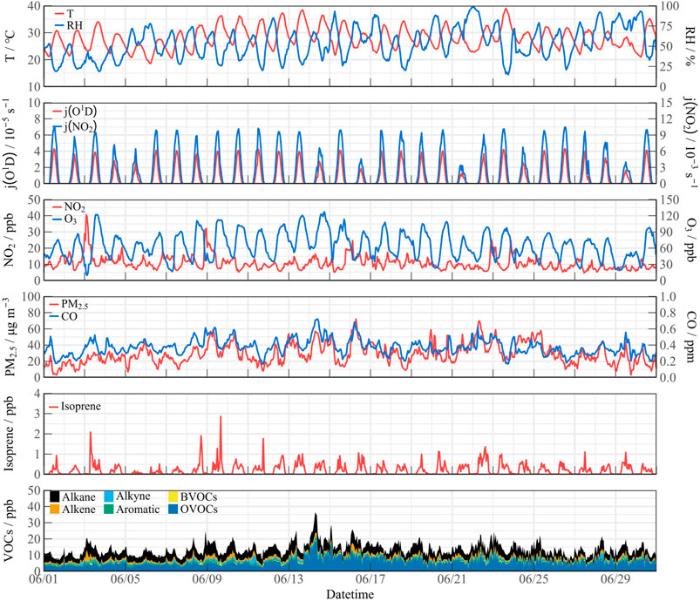Click the Isoprene legend entry
Viewport: 700px width, 601px height.
click(74, 407)
